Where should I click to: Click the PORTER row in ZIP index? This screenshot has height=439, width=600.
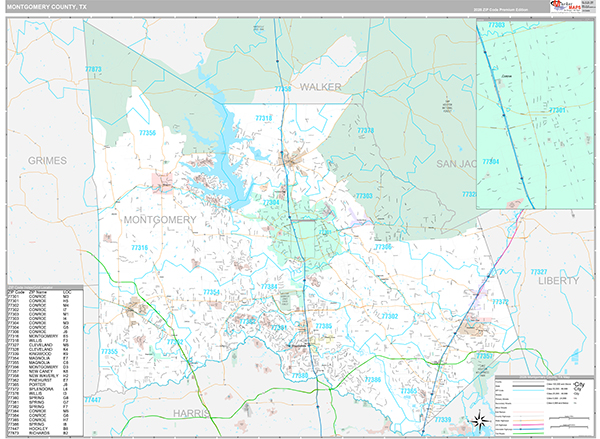[39, 384]
